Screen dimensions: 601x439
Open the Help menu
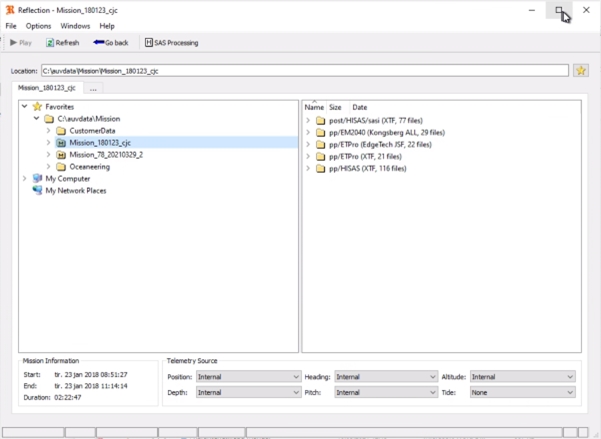[x=107, y=26]
